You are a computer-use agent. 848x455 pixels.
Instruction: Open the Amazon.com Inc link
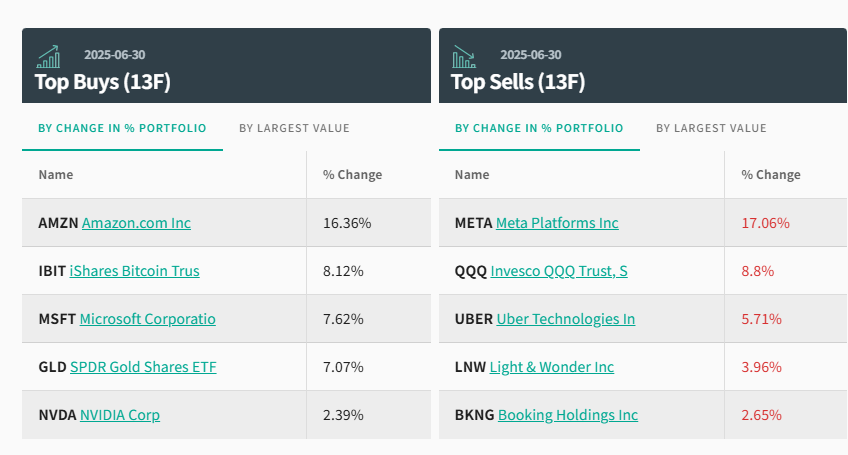coord(136,223)
